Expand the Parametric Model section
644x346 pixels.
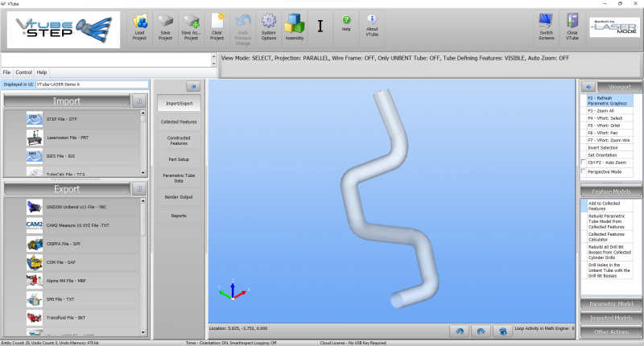(611, 303)
